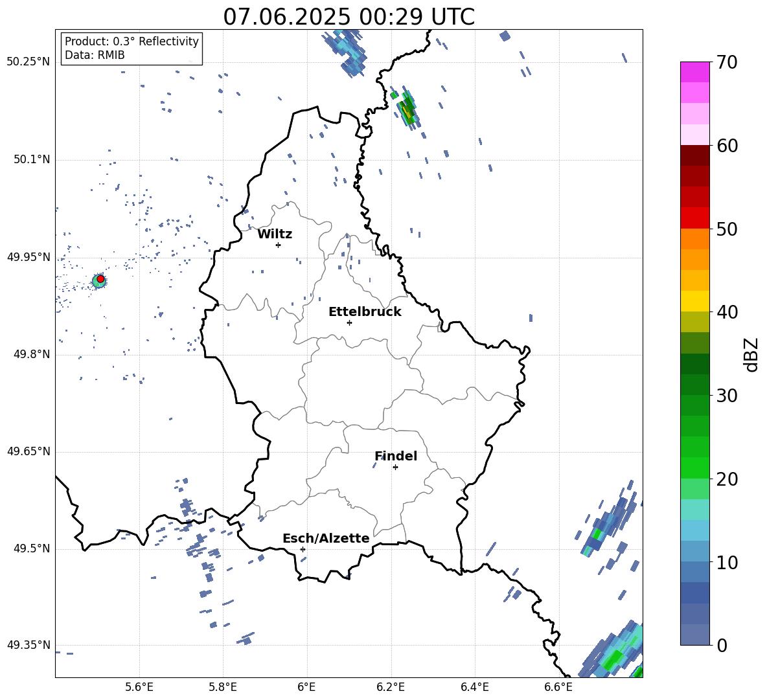Click latitude label 49.35°N

[x=29, y=645]
